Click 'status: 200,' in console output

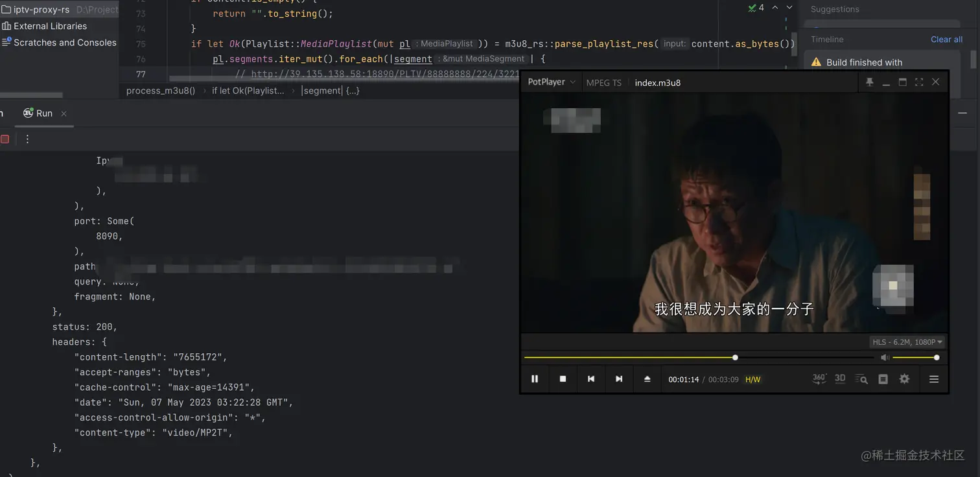pyautogui.click(x=85, y=327)
